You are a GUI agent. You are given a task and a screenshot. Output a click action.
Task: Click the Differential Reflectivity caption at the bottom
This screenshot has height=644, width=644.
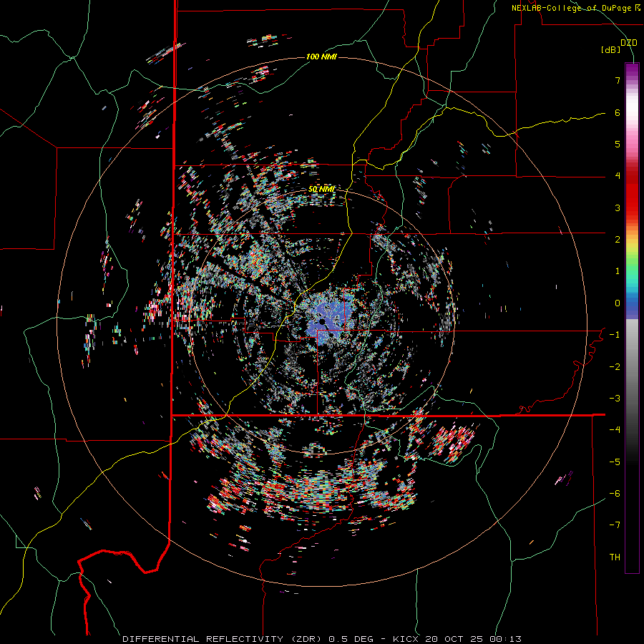click(x=321, y=639)
